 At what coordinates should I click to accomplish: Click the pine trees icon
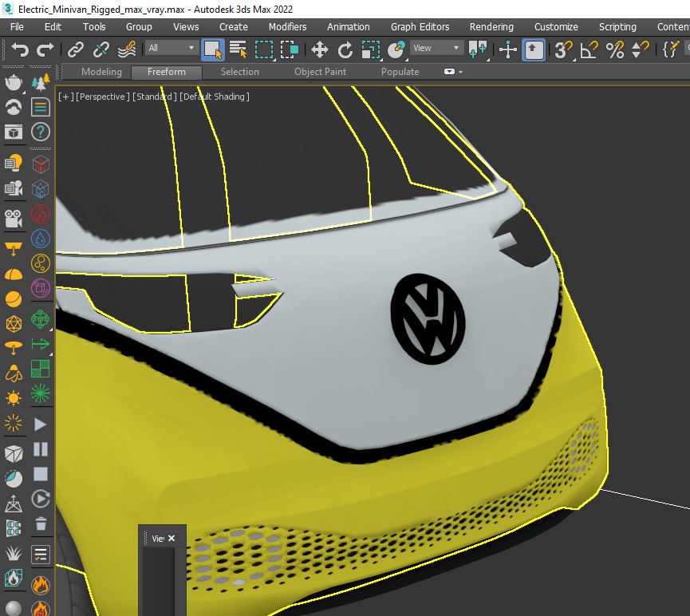coord(41,82)
